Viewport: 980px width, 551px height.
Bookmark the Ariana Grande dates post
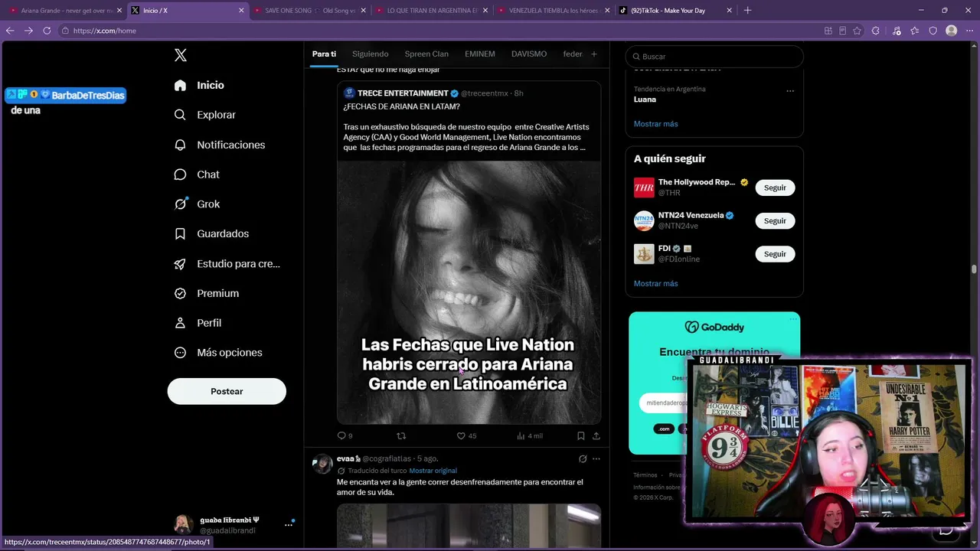coord(581,435)
